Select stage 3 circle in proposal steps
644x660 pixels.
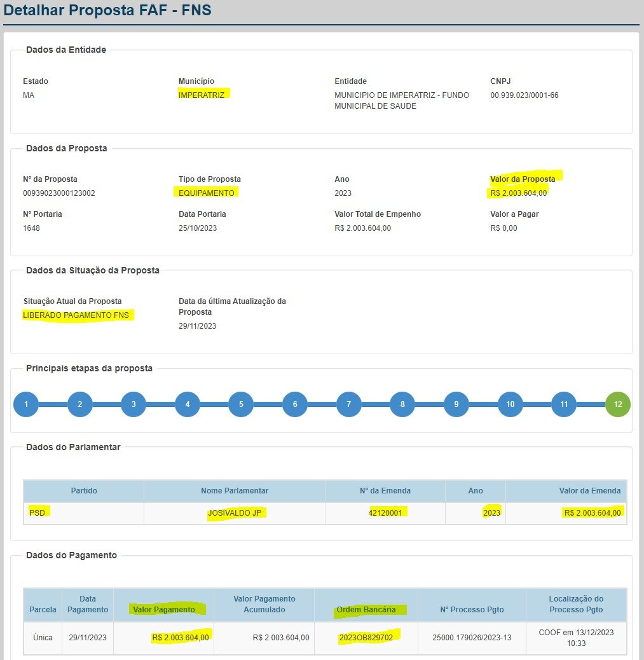[134, 404]
